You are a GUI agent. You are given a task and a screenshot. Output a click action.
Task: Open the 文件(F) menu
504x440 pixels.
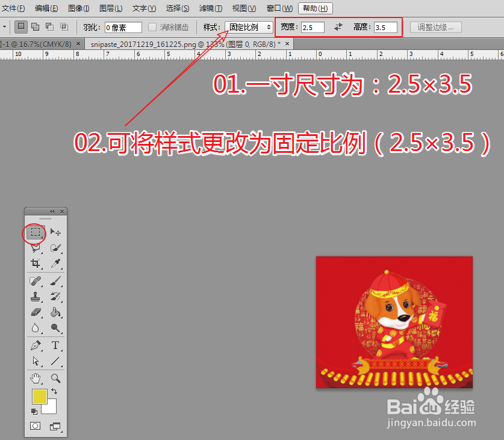13,8
